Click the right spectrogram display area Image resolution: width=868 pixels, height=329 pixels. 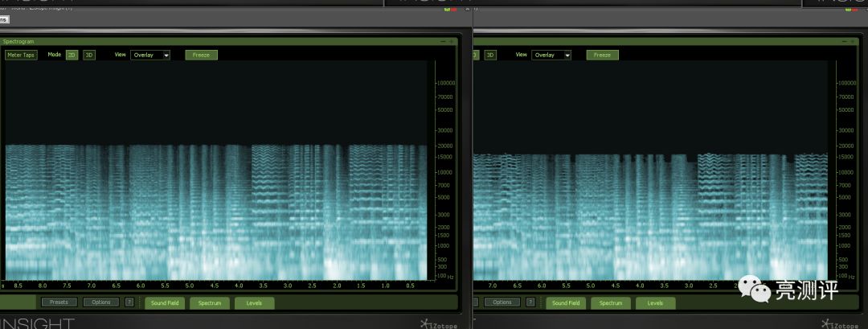pyautogui.click(x=651, y=170)
